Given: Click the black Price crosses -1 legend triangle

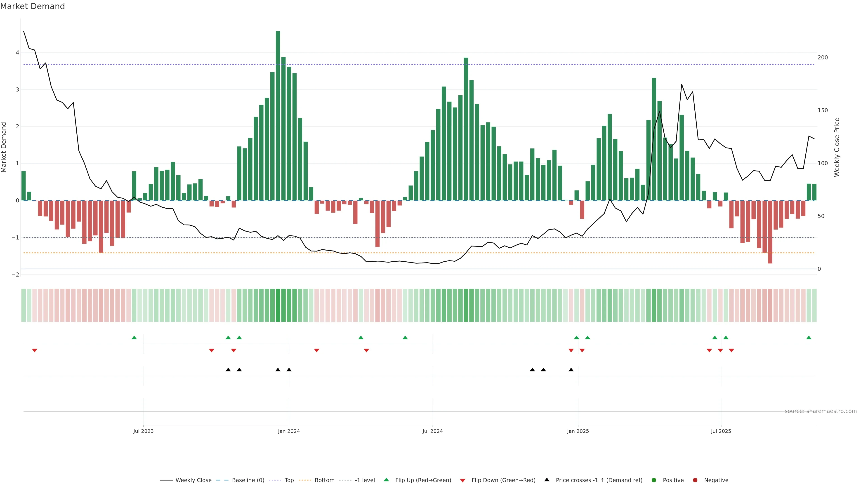Looking at the screenshot, I should coord(547,480).
